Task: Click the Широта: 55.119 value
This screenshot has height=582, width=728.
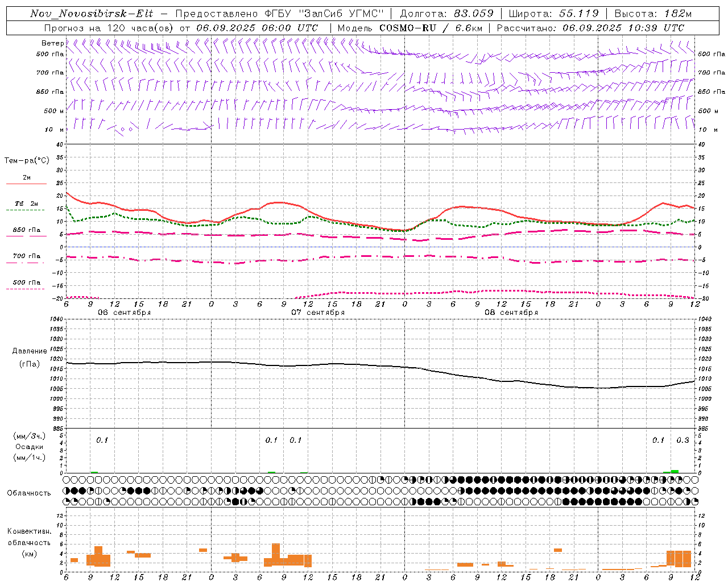Action: pyautogui.click(x=553, y=14)
